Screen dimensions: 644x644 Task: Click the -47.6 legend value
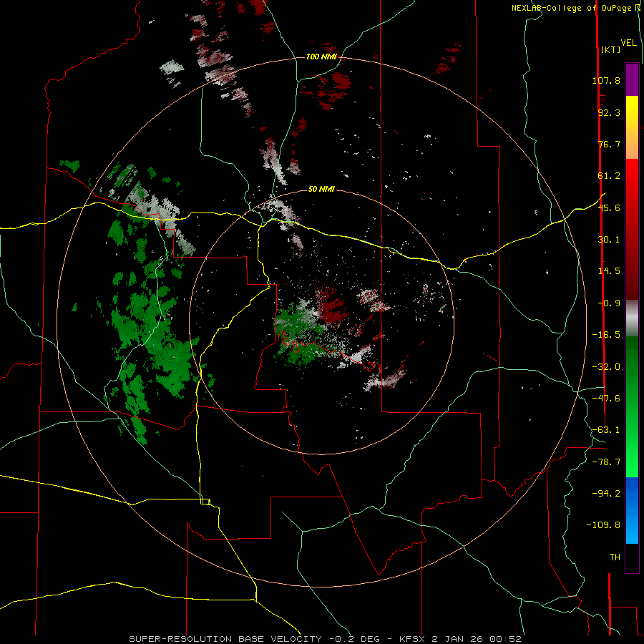[606, 399]
